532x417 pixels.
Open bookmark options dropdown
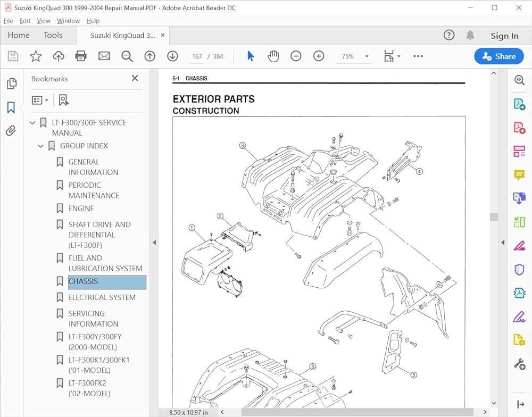pos(40,100)
